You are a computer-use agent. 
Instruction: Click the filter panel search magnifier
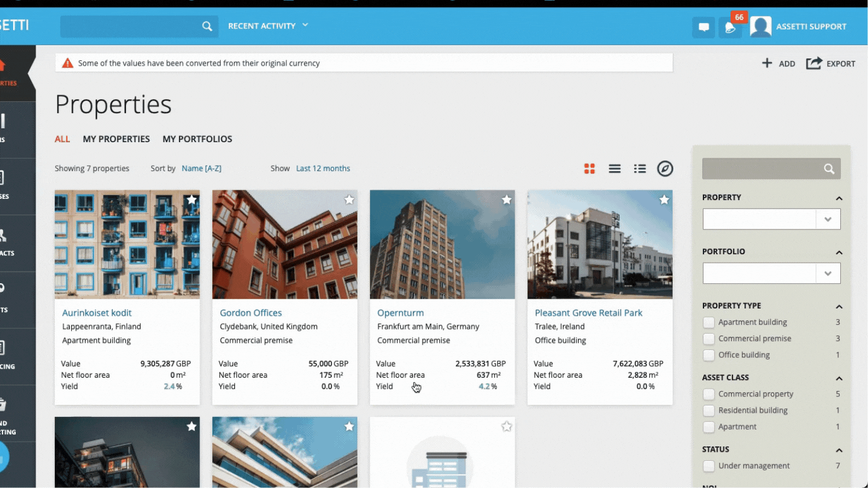click(x=829, y=169)
